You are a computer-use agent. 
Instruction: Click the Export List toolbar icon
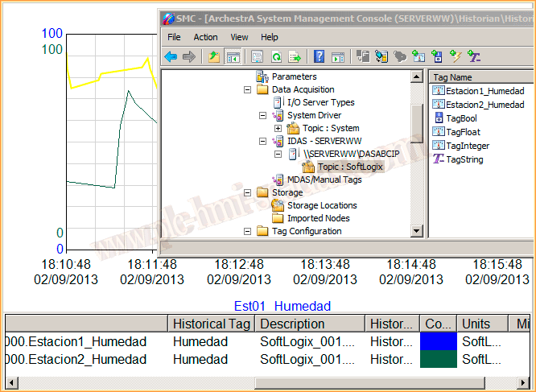click(295, 56)
